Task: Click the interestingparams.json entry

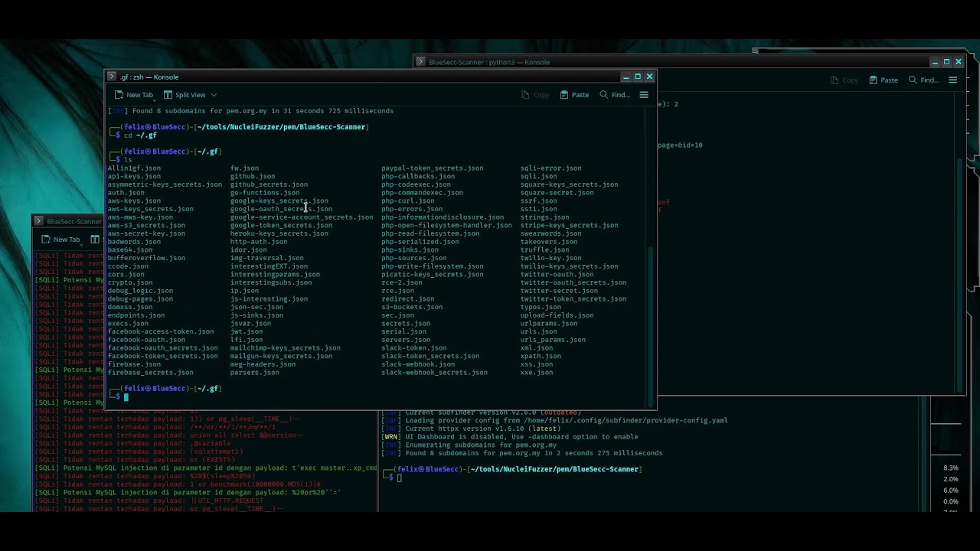Action: [x=275, y=275]
